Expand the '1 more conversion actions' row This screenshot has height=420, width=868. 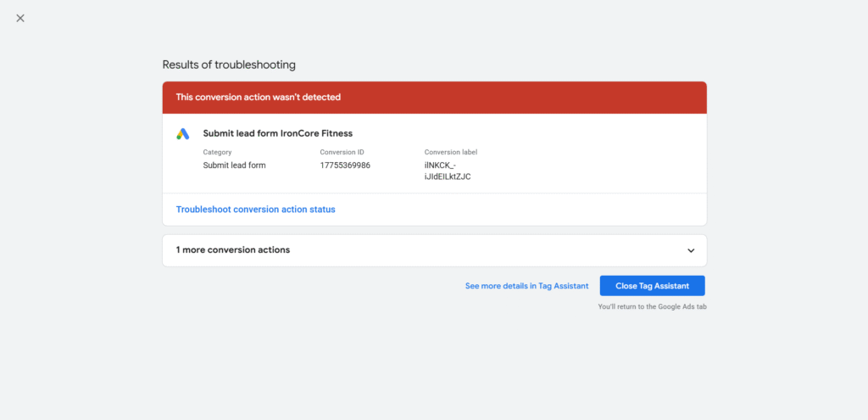coord(435,250)
